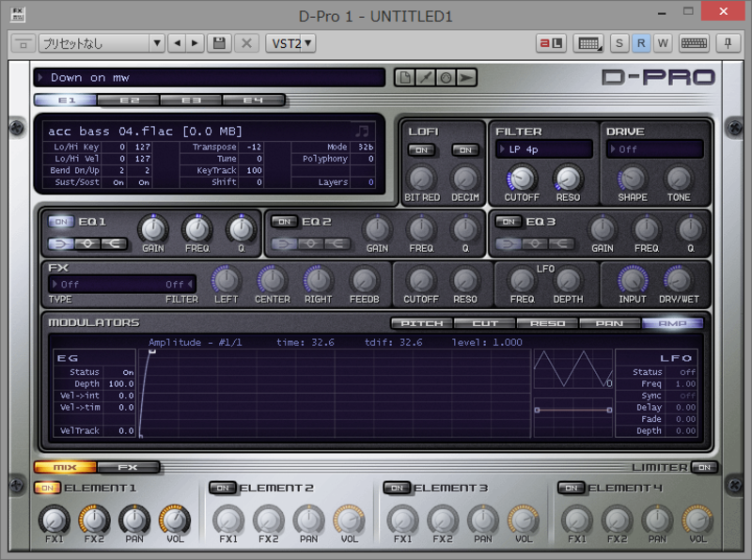
Task: Delete preset with the X icon
Action: 246,43
